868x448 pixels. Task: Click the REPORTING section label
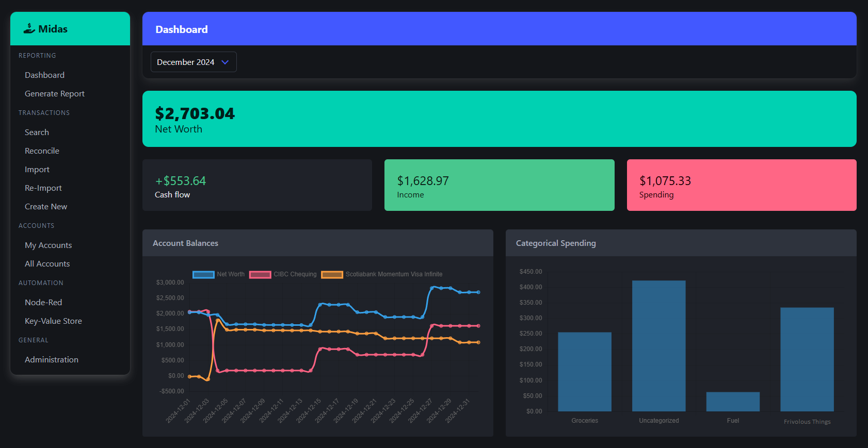(37, 56)
